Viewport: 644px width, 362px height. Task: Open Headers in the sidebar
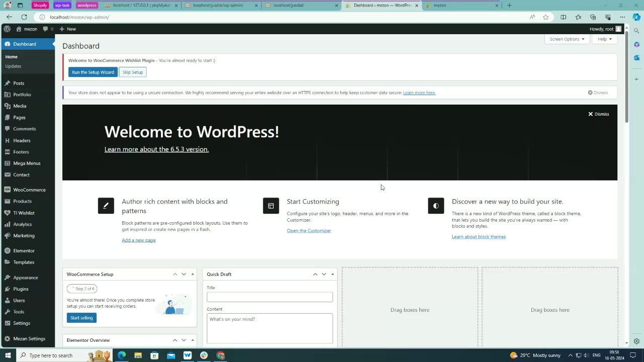click(22, 140)
